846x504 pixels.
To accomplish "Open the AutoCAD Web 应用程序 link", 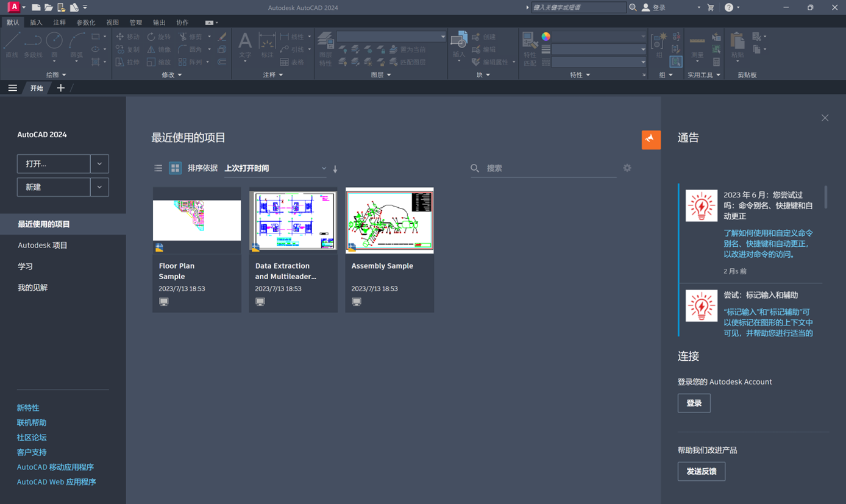I will click(57, 482).
